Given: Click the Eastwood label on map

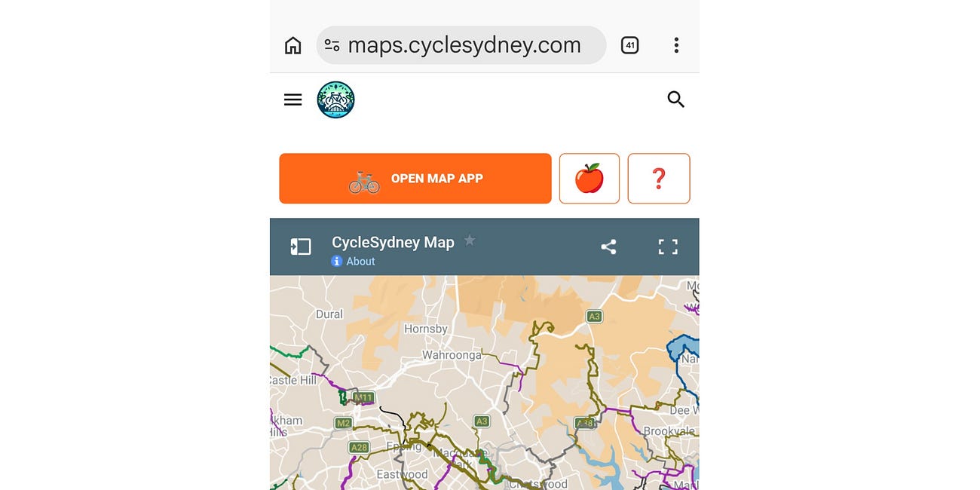Looking at the screenshot, I should click(x=402, y=475).
